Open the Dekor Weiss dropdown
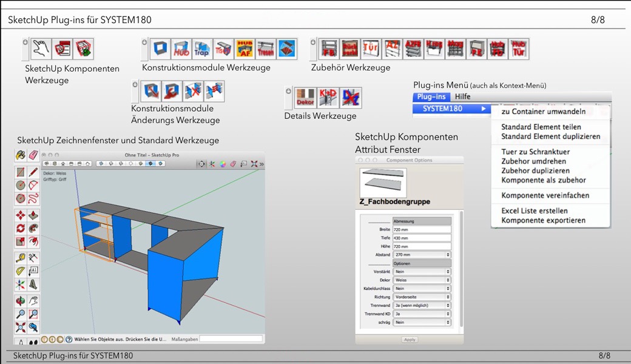Screen dimensions: 631x364 coord(422,280)
